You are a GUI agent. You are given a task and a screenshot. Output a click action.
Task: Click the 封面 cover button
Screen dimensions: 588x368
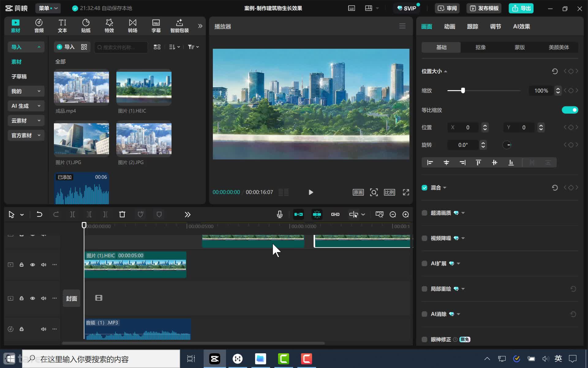coord(72,298)
